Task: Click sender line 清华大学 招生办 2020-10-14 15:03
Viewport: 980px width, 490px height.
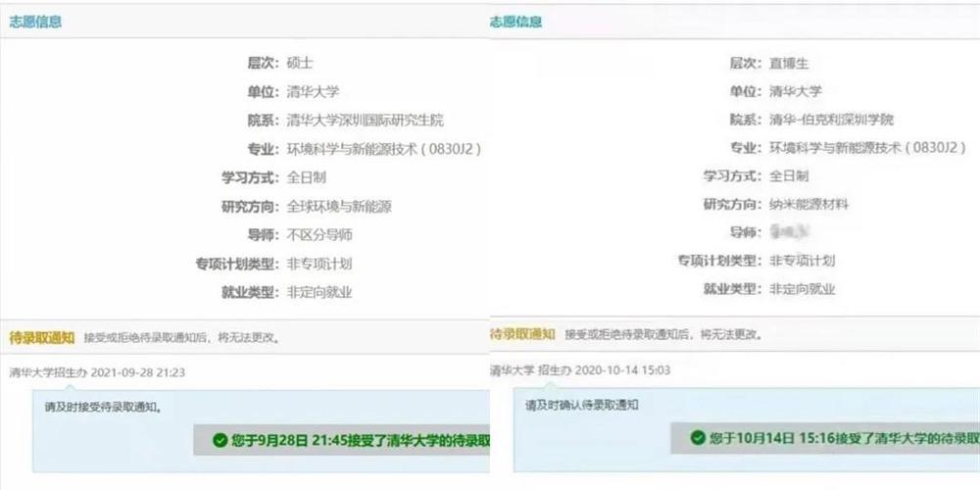Action: point(580,370)
